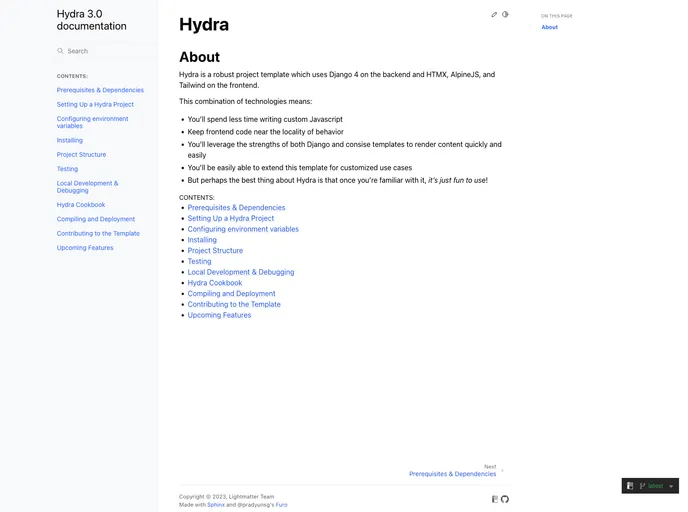
Task: Follow Upcoming Features link in page contents
Action: [x=219, y=315]
